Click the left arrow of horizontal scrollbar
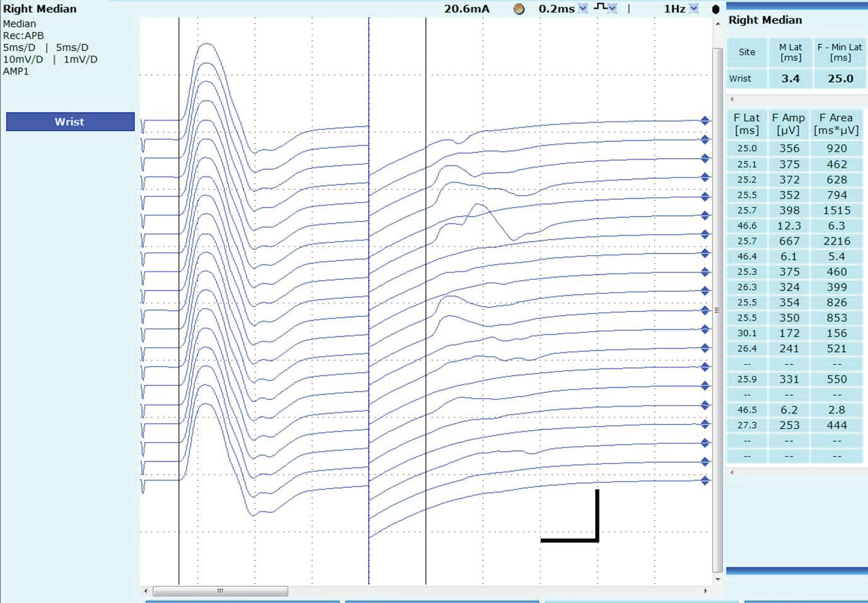868x603 pixels. (146, 591)
